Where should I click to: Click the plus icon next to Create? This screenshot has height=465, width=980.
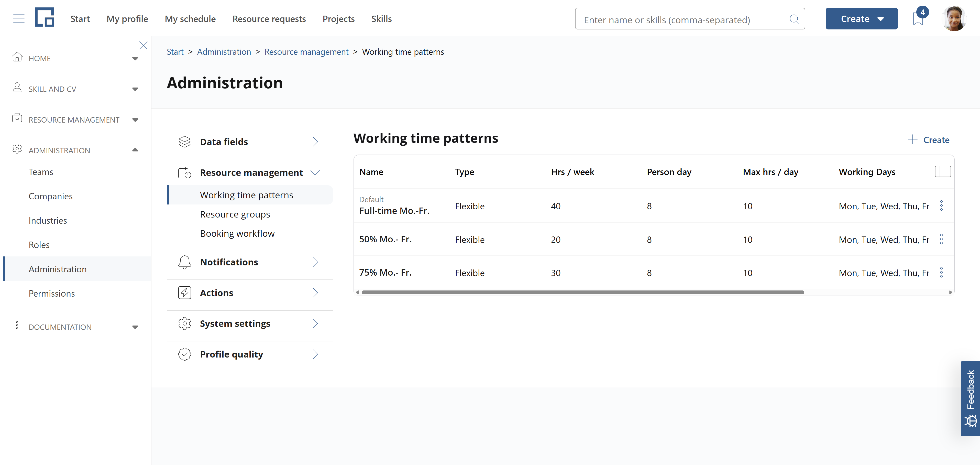point(913,139)
